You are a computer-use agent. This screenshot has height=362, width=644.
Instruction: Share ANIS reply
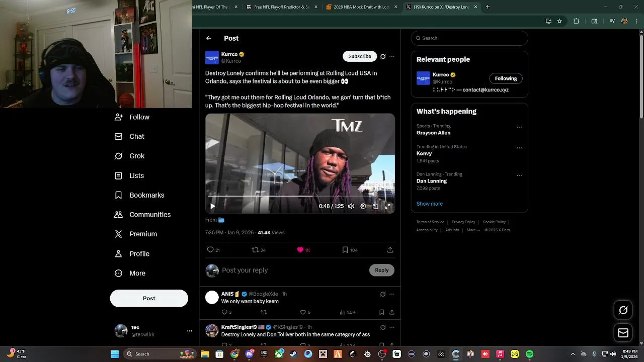tap(392, 312)
